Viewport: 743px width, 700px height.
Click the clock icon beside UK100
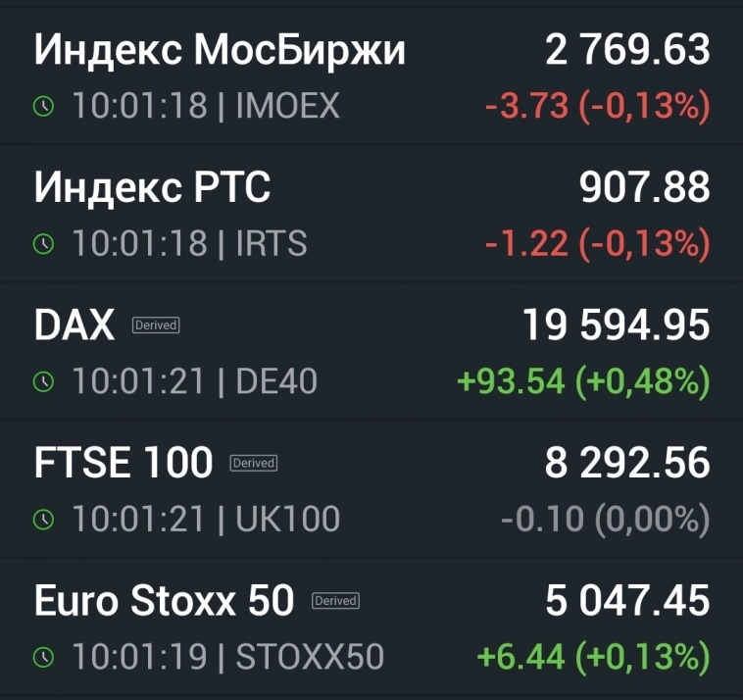tap(44, 519)
